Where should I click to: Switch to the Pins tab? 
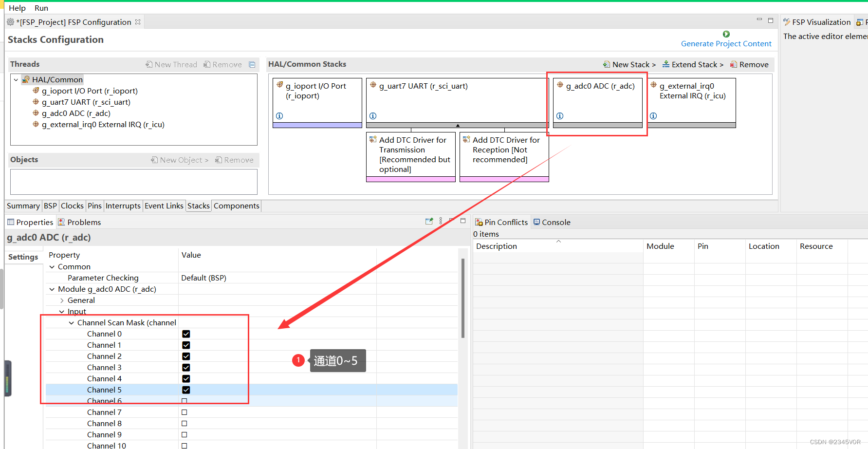coord(94,206)
